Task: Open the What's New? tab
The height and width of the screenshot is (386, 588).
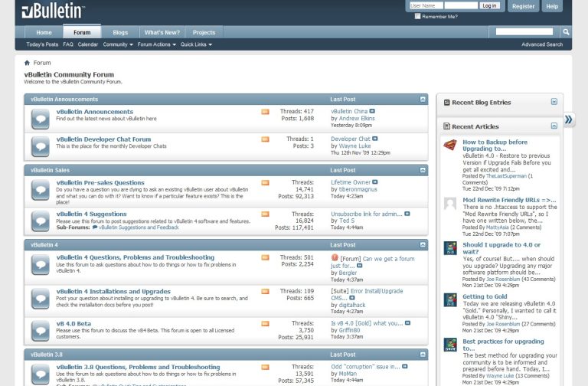Action: tap(162, 32)
